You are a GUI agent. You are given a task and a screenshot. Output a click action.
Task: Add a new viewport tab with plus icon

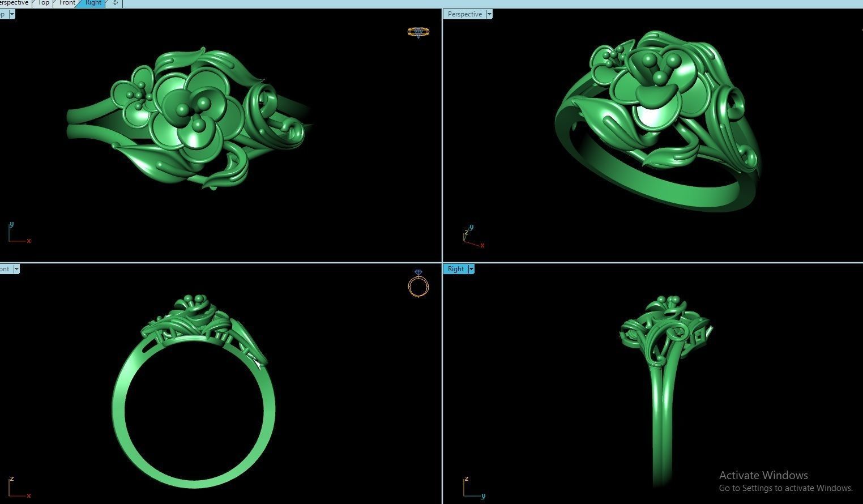115,3
